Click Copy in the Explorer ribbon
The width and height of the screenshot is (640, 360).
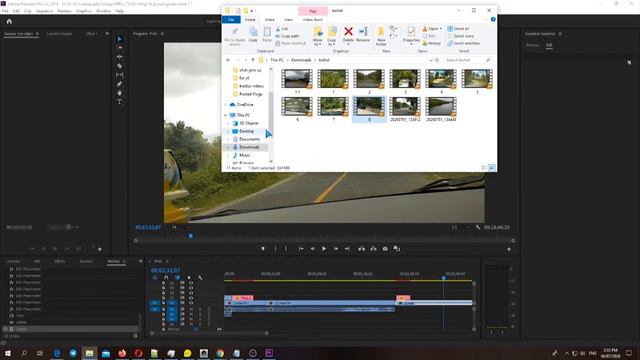[253, 35]
